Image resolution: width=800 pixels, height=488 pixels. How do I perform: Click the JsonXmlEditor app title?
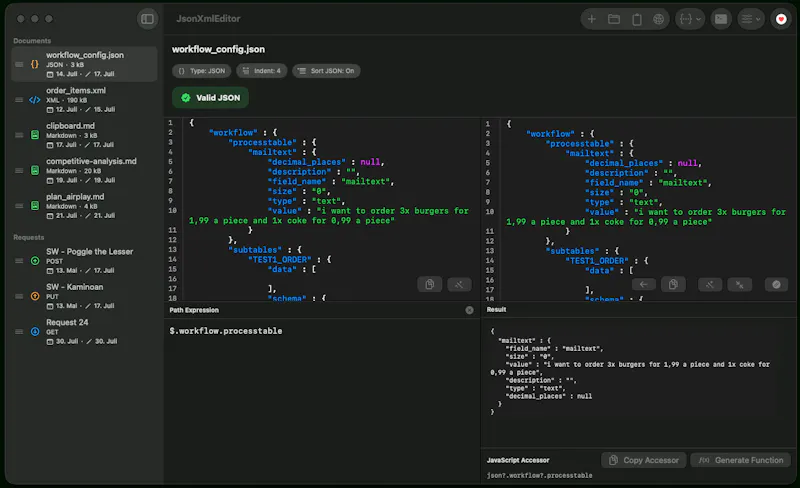coord(208,19)
